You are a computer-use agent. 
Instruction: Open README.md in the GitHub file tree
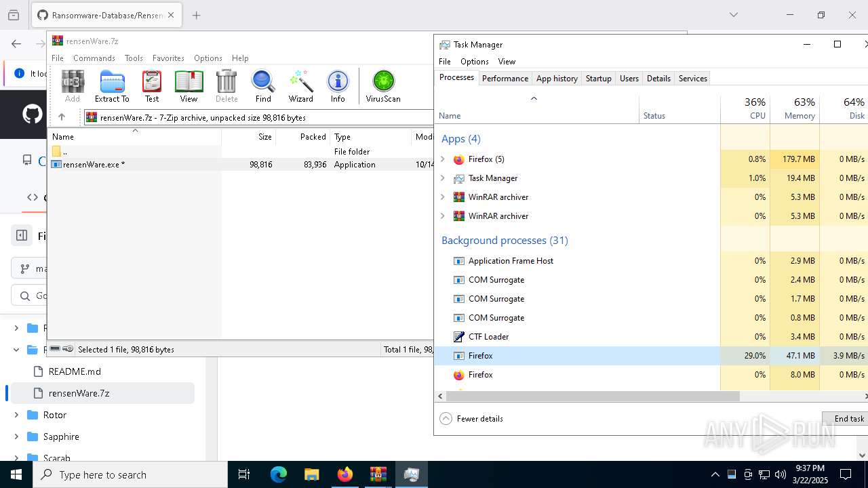(x=75, y=371)
